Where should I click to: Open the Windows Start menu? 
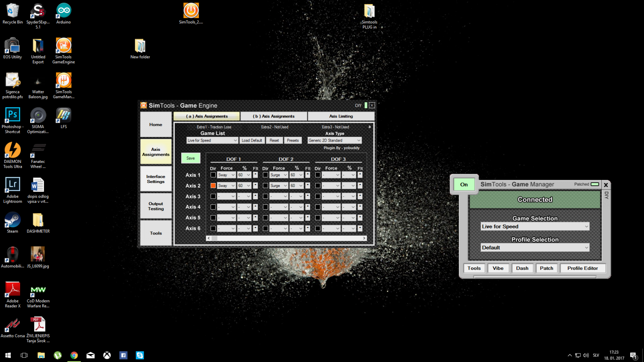click(x=8, y=355)
